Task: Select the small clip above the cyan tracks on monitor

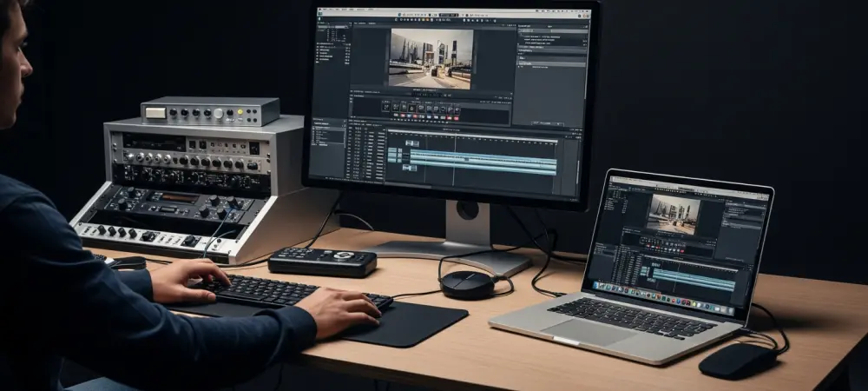Action: point(412,143)
